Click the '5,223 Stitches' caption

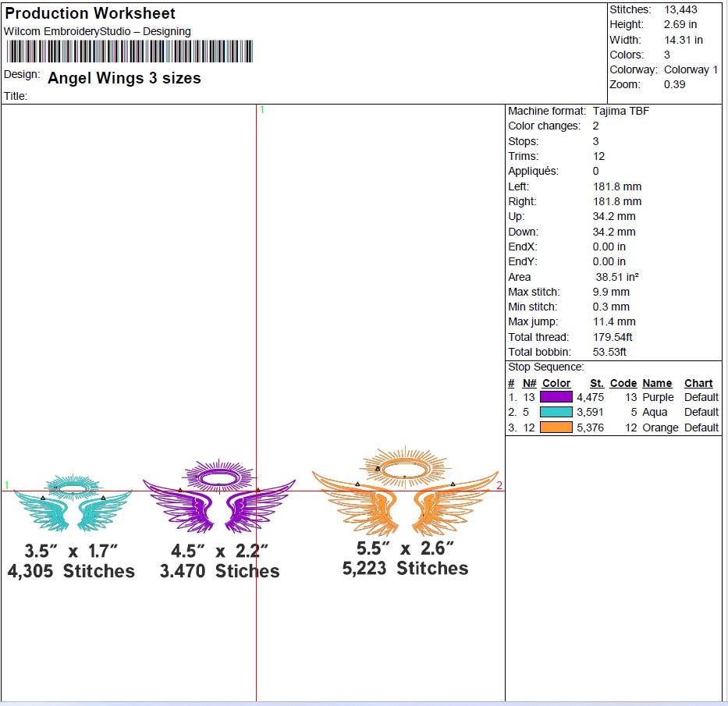[405, 568]
